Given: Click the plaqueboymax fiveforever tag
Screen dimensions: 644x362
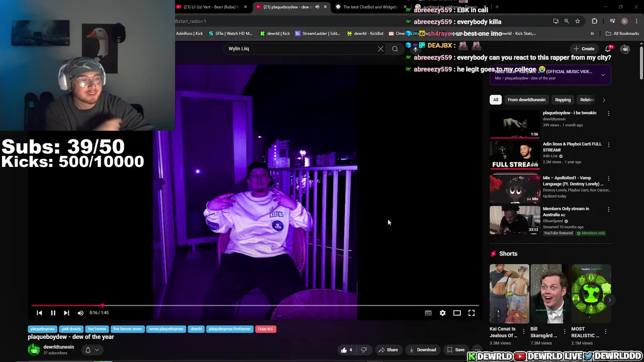Looking at the screenshot, I should [x=229, y=329].
